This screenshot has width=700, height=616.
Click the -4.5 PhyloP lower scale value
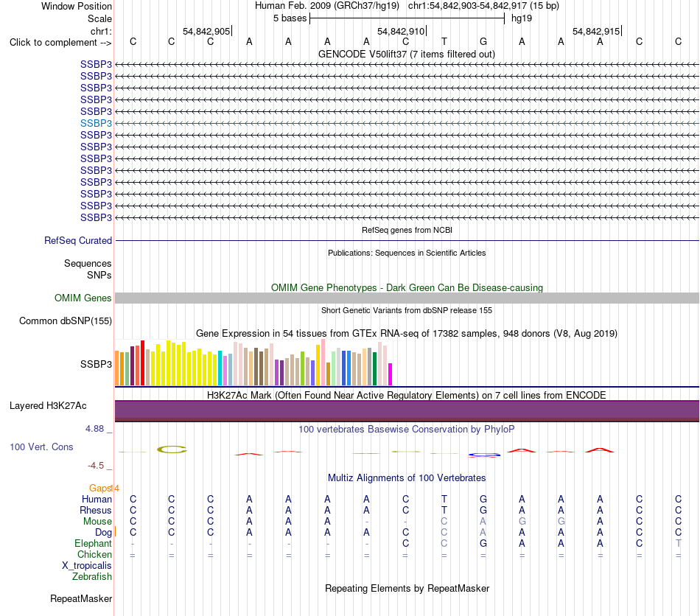pos(96,466)
